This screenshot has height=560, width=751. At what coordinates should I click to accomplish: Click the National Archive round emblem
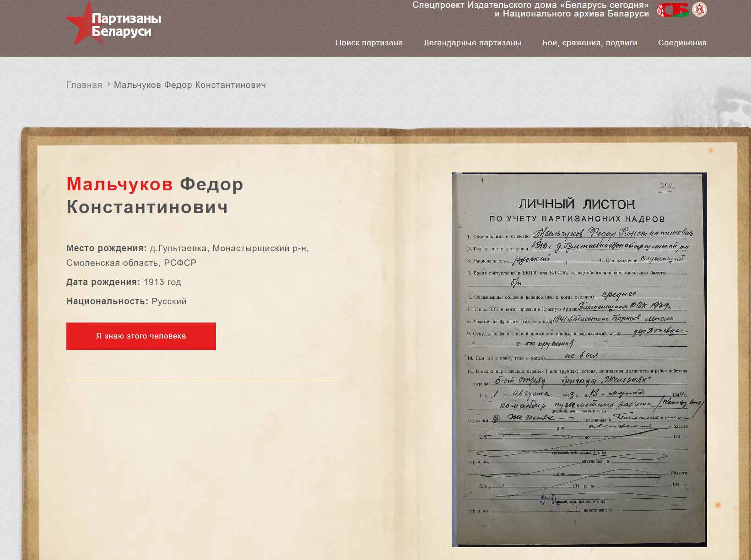pyautogui.click(x=699, y=10)
